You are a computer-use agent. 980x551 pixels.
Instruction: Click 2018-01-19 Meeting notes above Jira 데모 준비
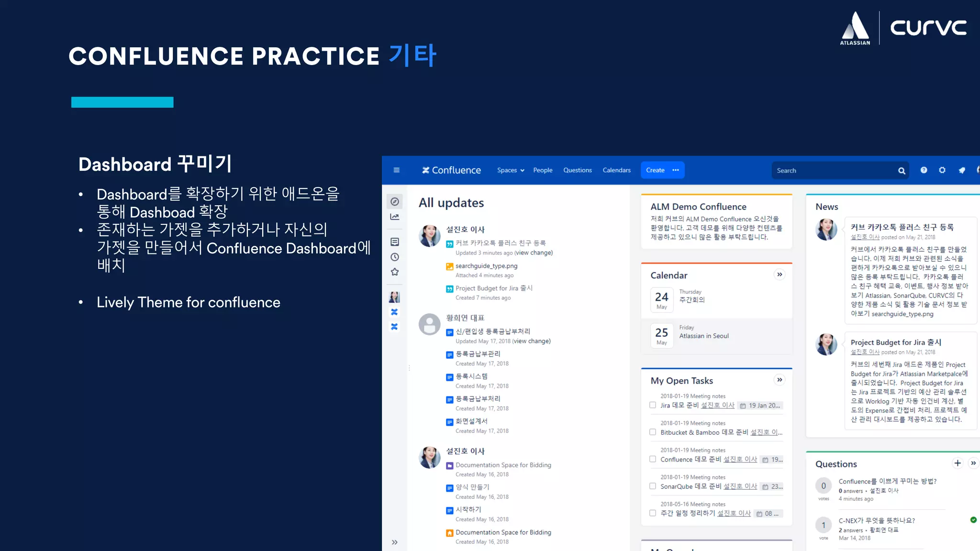(693, 396)
